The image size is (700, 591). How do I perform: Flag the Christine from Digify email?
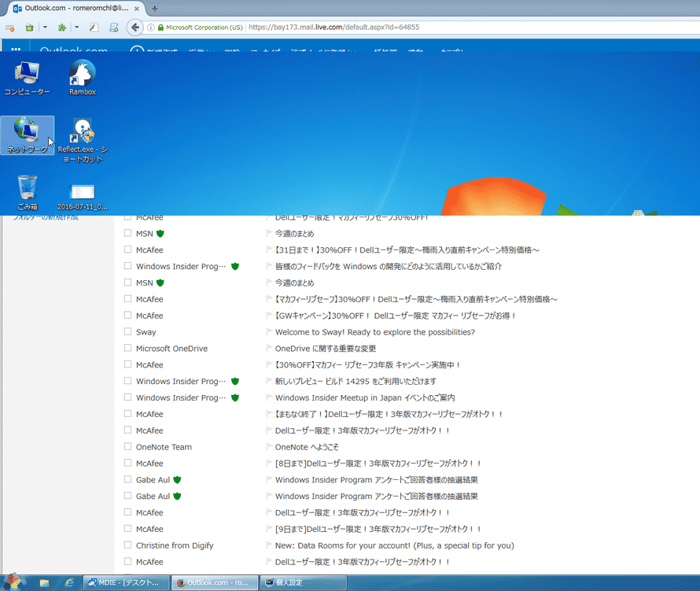click(x=269, y=545)
